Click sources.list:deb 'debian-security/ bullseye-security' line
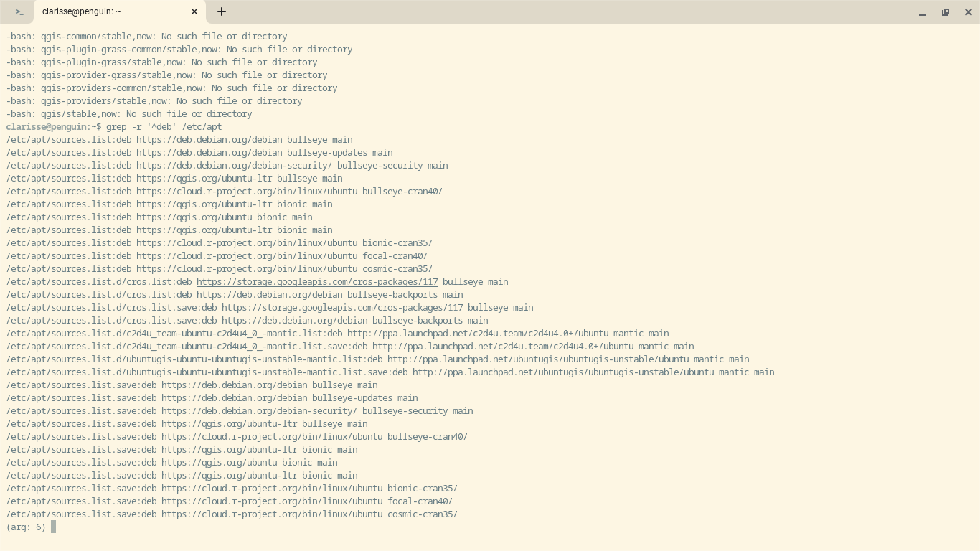980x551 pixels. pyautogui.click(x=227, y=166)
